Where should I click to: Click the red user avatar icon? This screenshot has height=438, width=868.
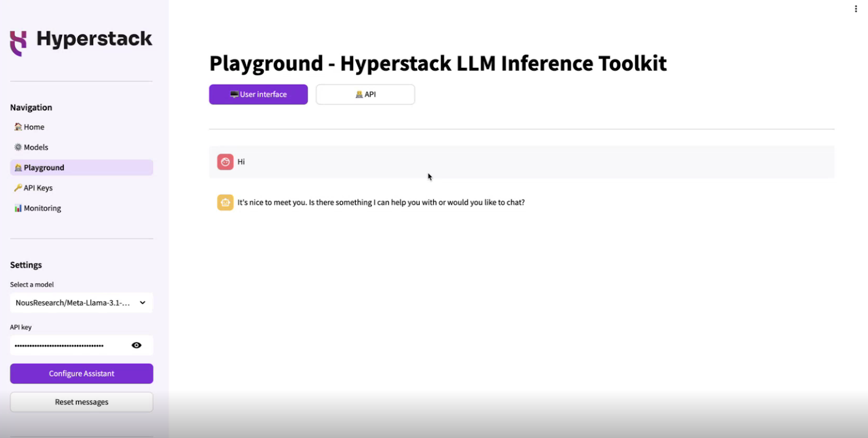pyautogui.click(x=225, y=162)
